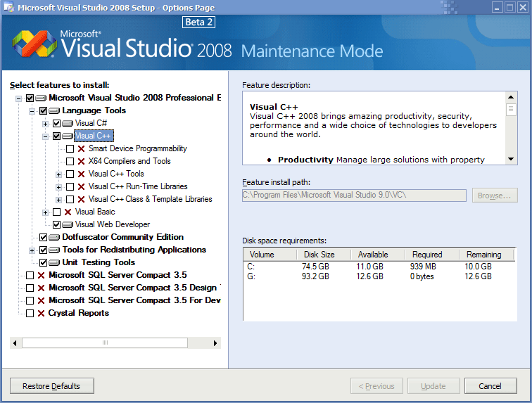
Task: Click the feature description vertical scrollbar thumb
Action: 511,110
